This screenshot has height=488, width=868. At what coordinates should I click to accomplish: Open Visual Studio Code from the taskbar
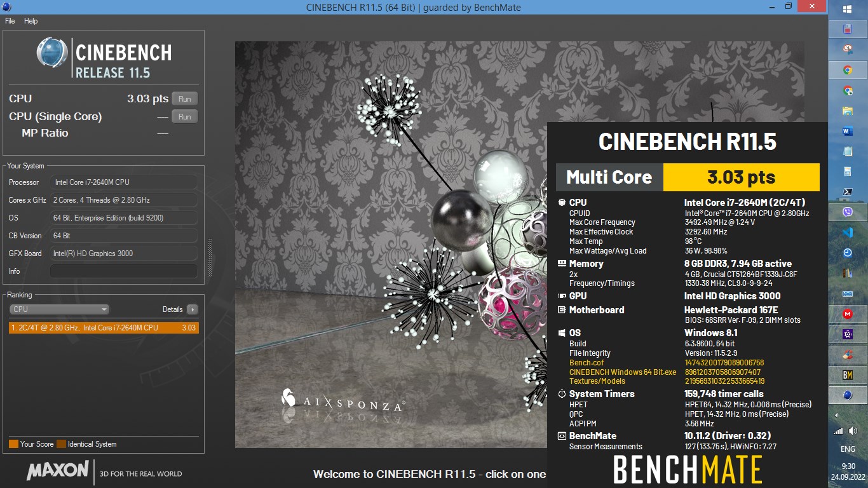(847, 233)
